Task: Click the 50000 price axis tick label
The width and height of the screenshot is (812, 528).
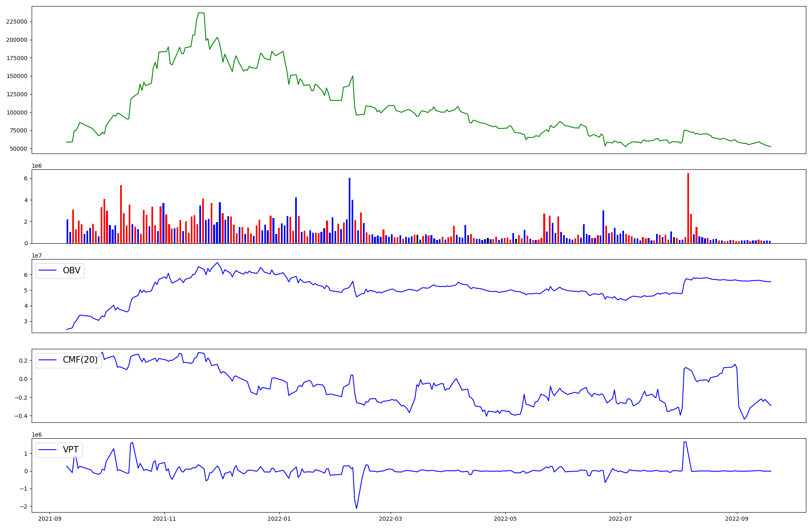Action: point(19,149)
